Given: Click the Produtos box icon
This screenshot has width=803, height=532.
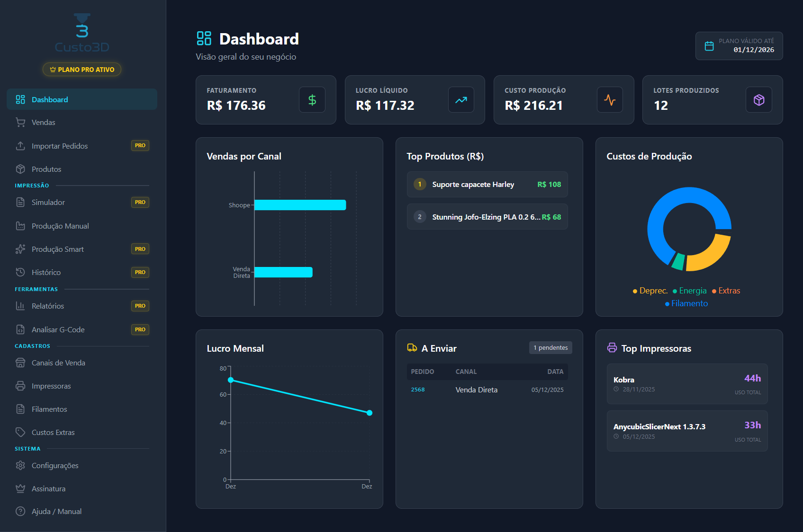Looking at the screenshot, I should click(x=21, y=169).
